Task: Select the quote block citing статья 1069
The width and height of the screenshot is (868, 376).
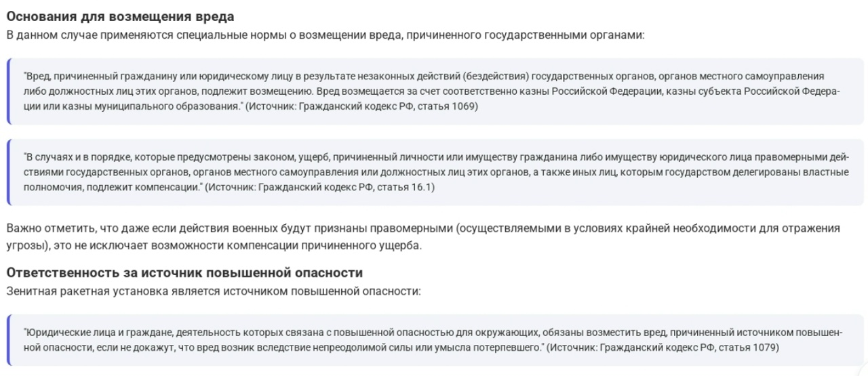Action: pyautogui.click(x=435, y=91)
